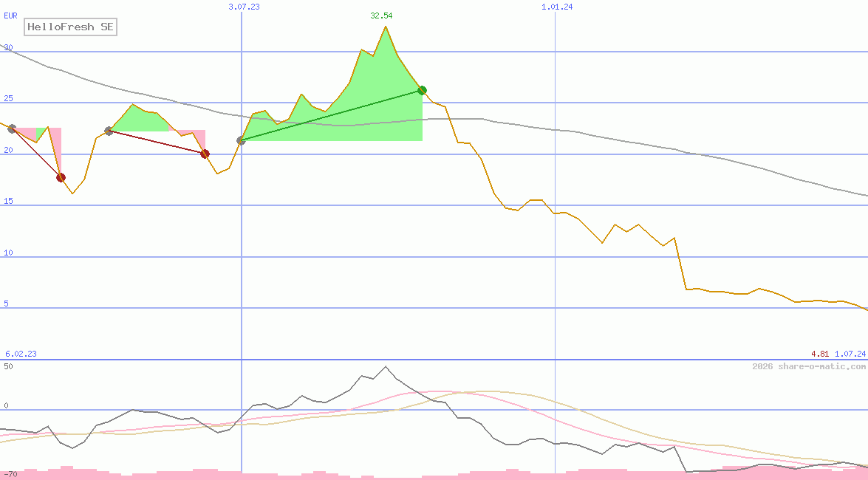Click the 32.54 peak price label

tap(381, 16)
